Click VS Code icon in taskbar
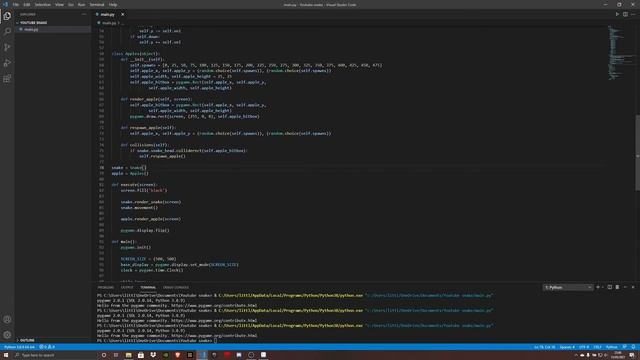The image size is (640, 360). (x=202, y=355)
